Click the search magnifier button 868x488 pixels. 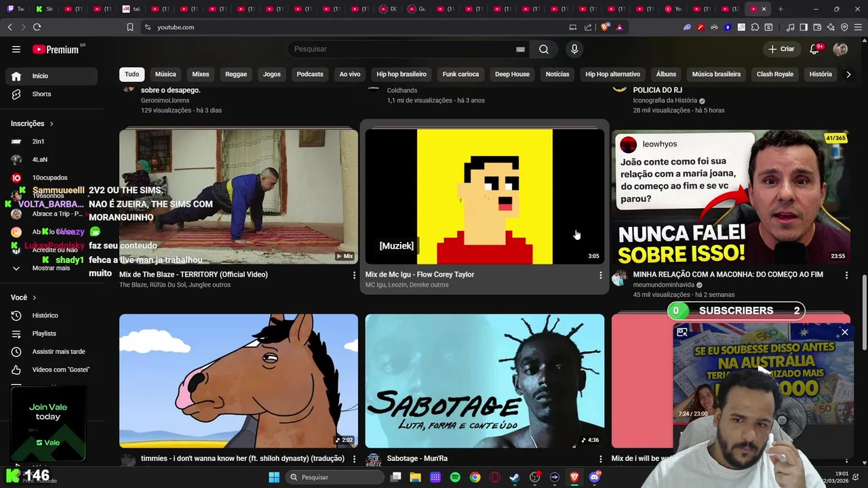(x=544, y=49)
